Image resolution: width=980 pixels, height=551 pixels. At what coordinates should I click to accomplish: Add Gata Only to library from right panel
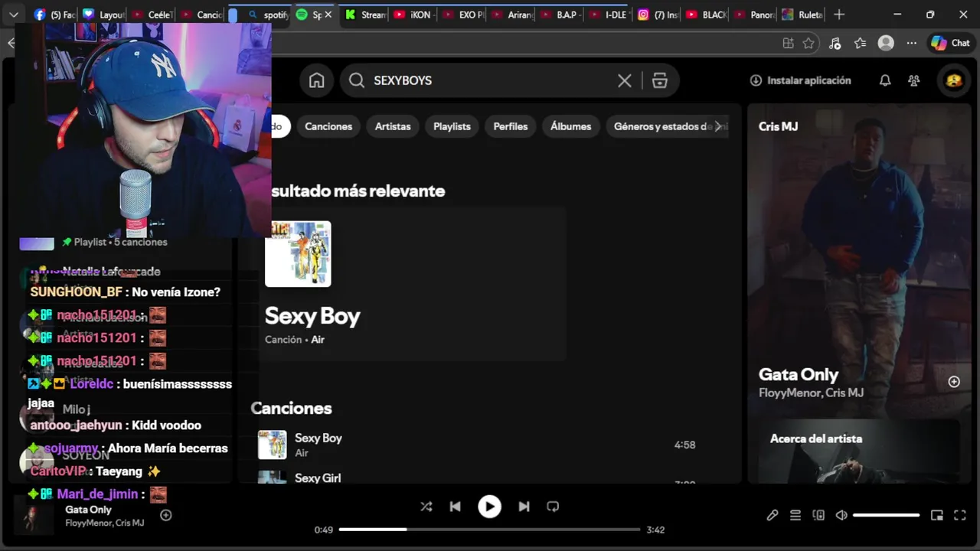[x=954, y=382]
